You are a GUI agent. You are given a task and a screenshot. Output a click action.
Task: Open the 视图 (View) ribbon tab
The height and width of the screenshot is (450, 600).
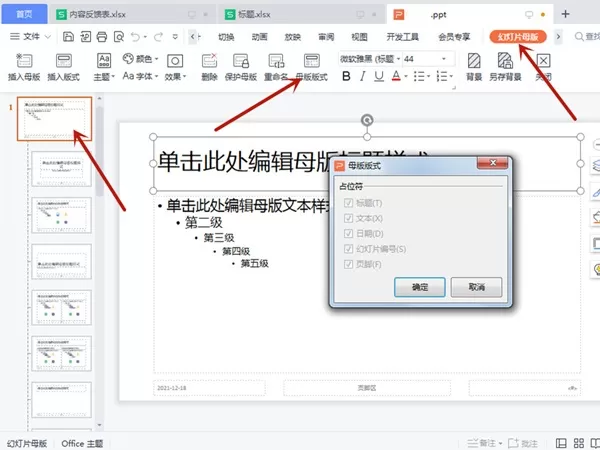tap(359, 37)
